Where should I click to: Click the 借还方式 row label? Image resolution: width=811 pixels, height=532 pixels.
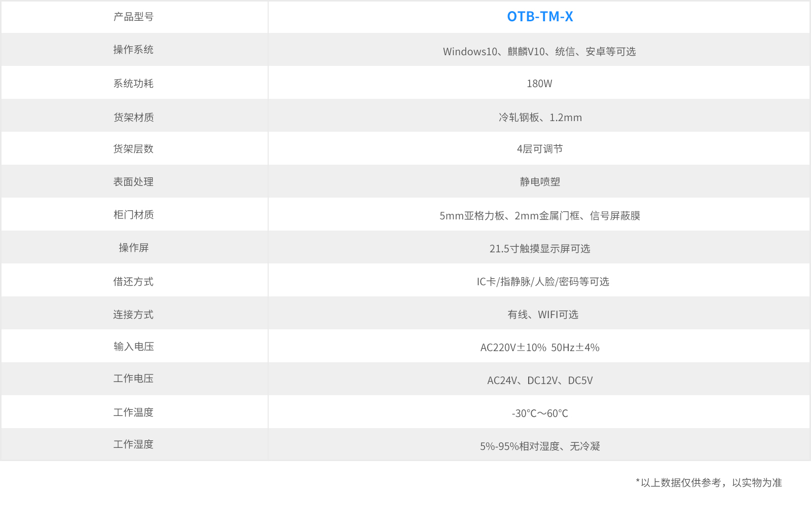[x=133, y=282]
